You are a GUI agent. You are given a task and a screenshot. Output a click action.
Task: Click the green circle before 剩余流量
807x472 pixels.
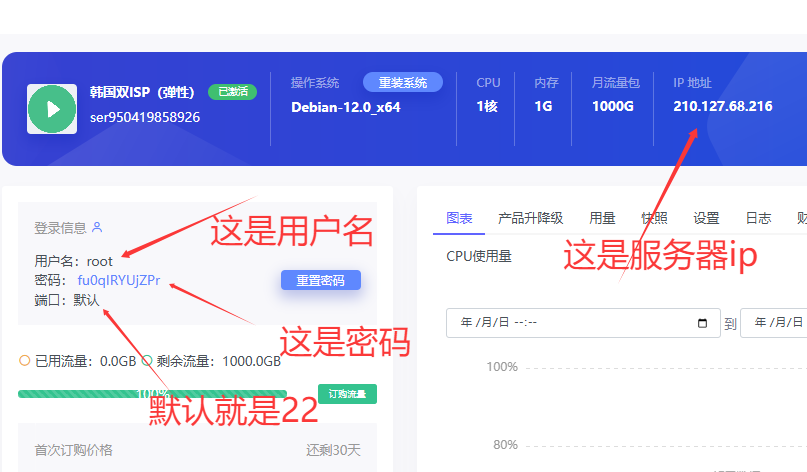(x=147, y=361)
